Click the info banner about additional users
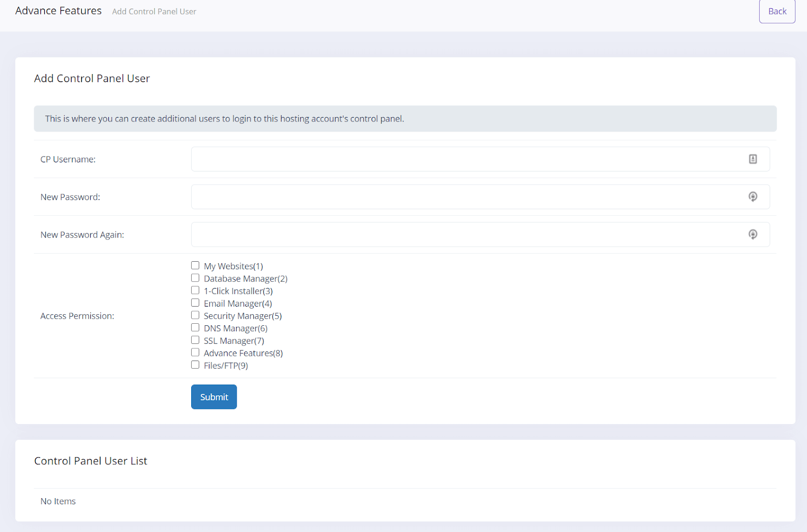The width and height of the screenshot is (807, 532). click(x=405, y=119)
